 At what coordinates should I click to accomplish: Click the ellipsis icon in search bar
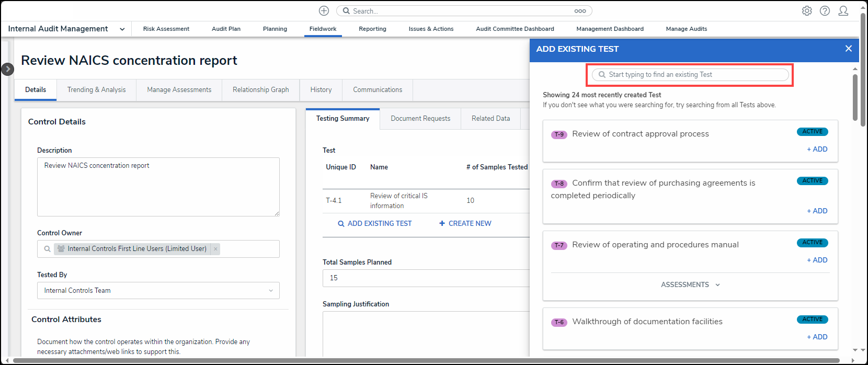pos(580,11)
